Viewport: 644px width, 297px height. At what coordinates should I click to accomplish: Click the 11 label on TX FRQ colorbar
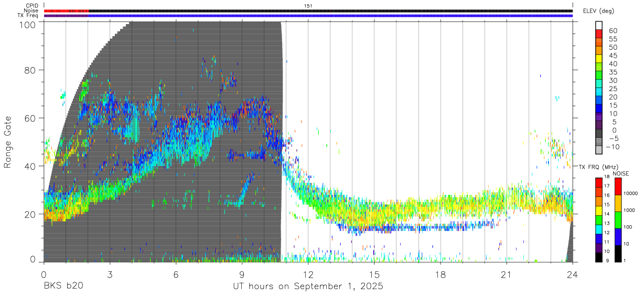coord(607,242)
